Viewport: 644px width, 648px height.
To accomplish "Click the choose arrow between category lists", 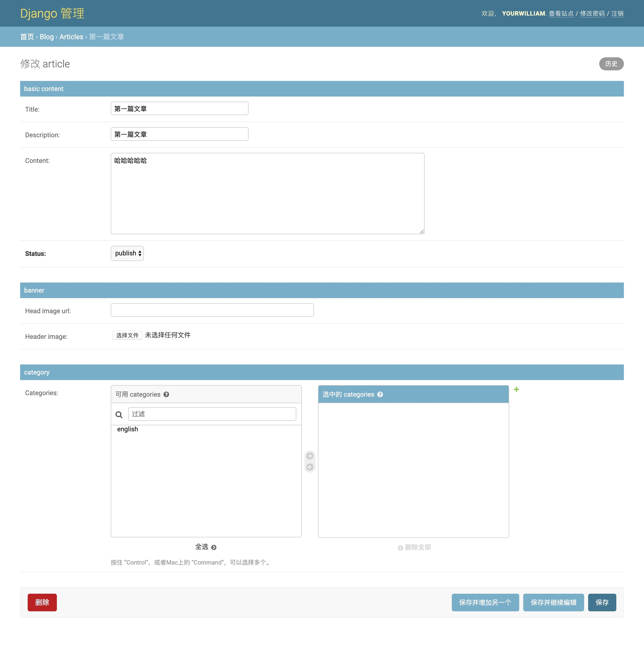I will click(310, 456).
